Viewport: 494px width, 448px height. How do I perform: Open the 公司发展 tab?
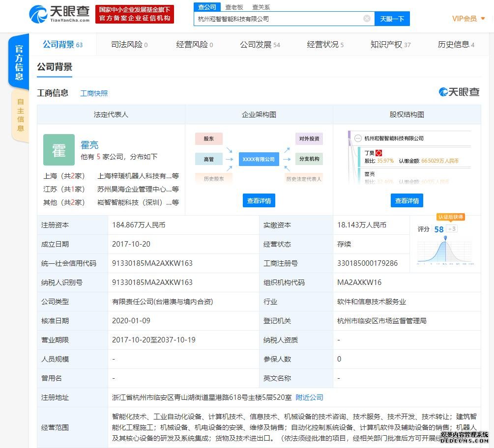pos(260,45)
